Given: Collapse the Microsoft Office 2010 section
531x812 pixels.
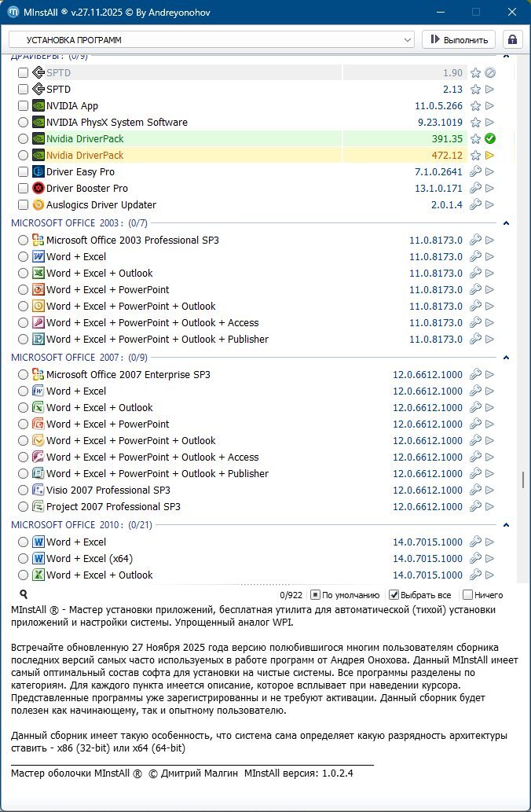Looking at the screenshot, I should click(506, 525).
